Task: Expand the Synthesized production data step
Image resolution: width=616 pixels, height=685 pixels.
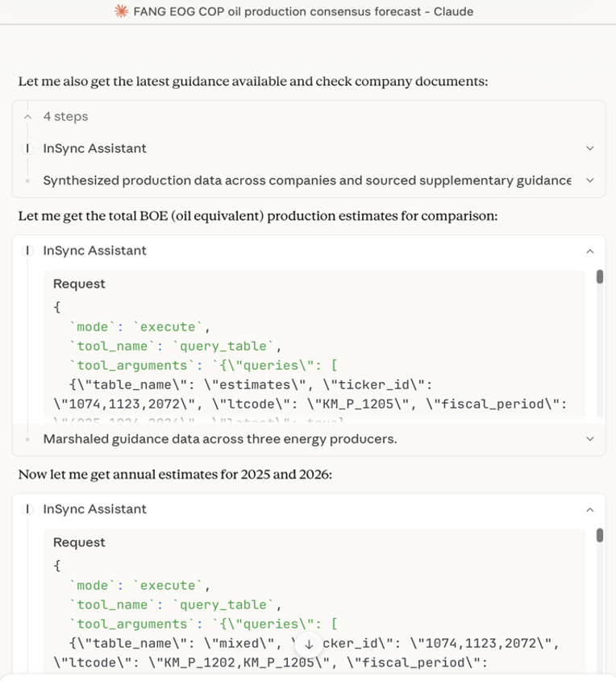Action: pyautogui.click(x=589, y=181)
